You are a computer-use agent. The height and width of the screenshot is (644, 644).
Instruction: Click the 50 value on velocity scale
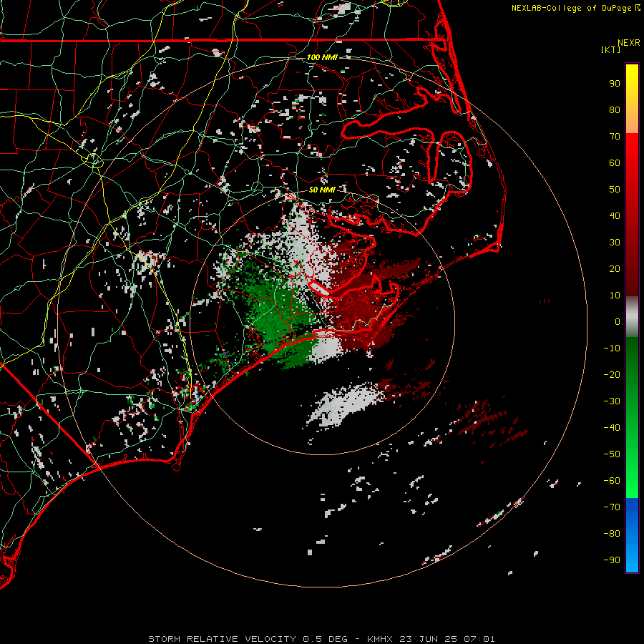(615, 190)
